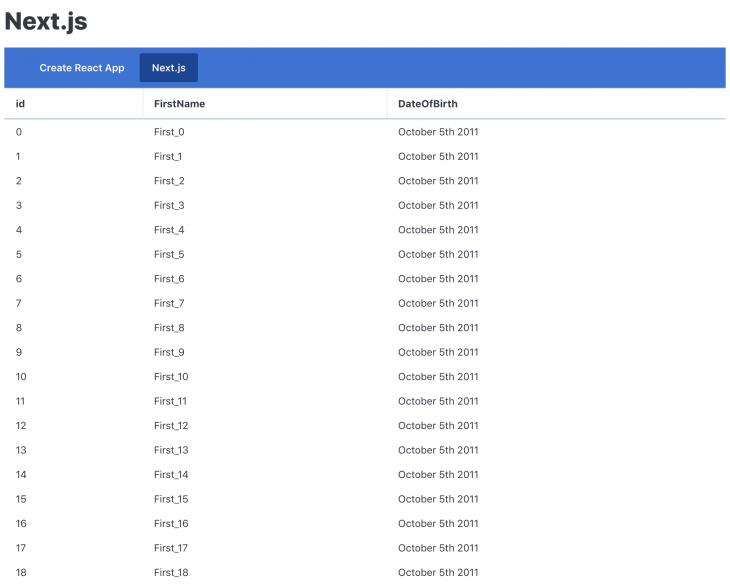Select the Next.js tab in the blue navbar
Screen dimensions: 730x586
coord(168,68)
